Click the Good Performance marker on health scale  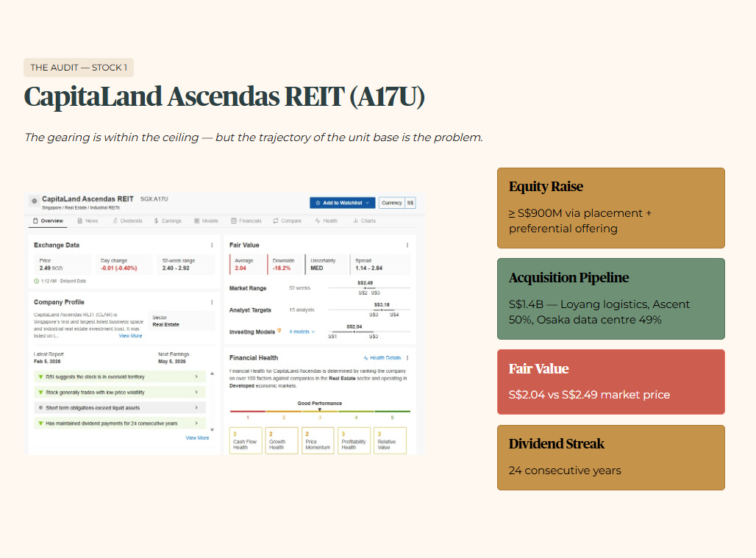pyautogui.click(x=320, y=409)
